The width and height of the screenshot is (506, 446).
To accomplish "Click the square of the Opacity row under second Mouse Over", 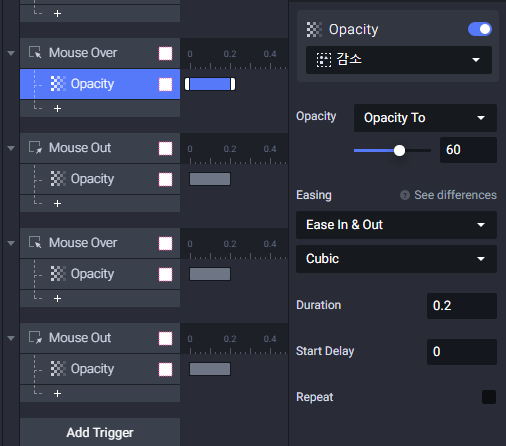I will coord(165,274).
